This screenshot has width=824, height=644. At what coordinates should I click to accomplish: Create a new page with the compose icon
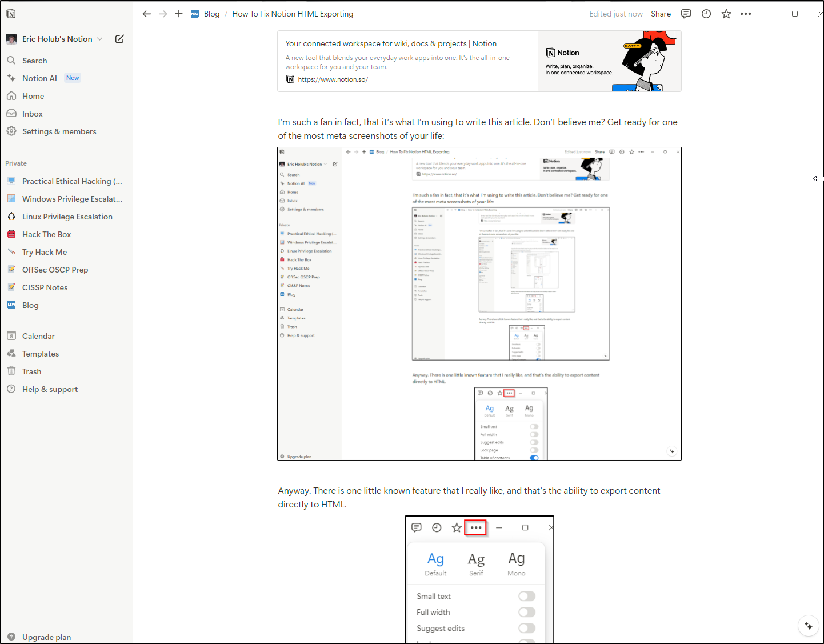[119, 39]
